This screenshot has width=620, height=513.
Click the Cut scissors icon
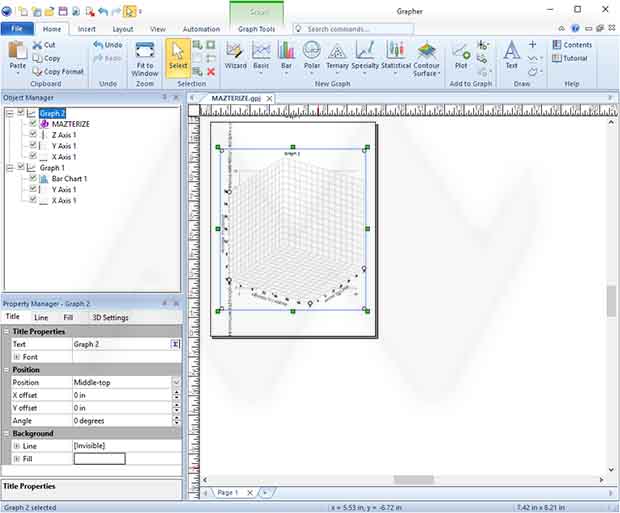pos(38,45)
